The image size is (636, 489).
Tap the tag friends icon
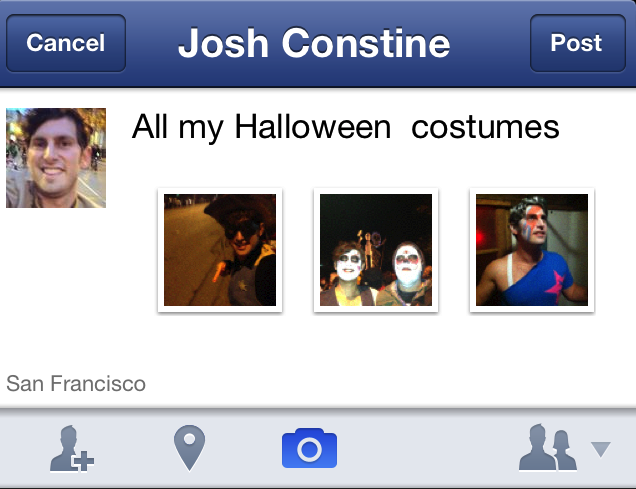click(x=71, y=450)
